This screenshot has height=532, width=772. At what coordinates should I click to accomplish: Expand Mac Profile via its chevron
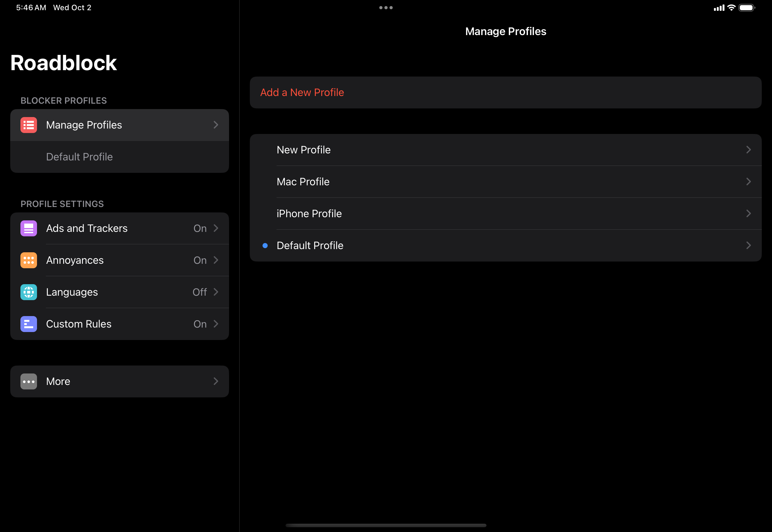(x=748, y=182)
